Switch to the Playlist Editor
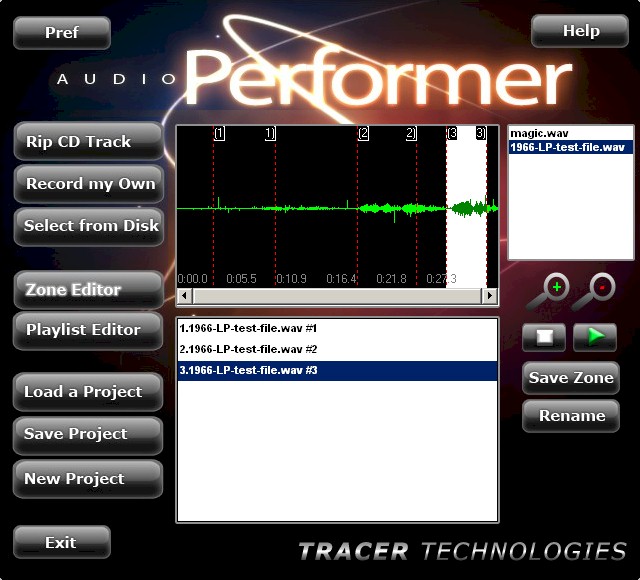This screenshot has height=580, width=640. coord(89,330)
